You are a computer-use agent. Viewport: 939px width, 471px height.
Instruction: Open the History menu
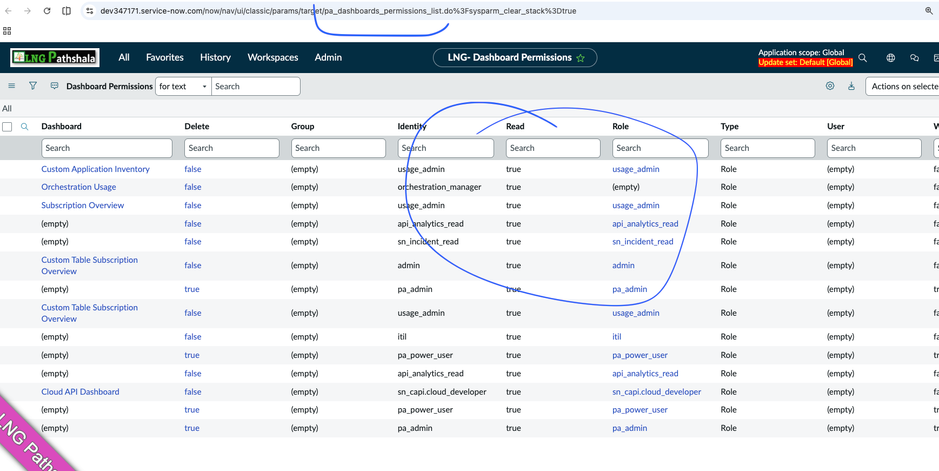[x=215, y=58]
